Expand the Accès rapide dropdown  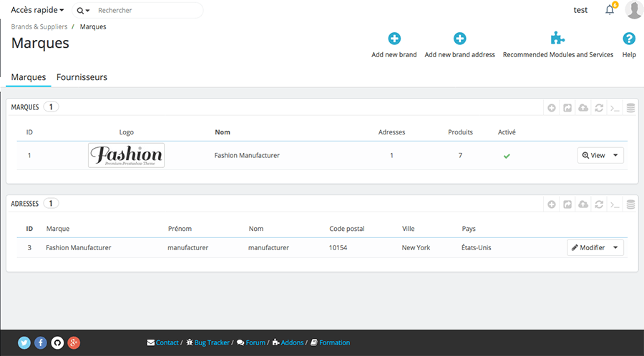pos(37,10)
